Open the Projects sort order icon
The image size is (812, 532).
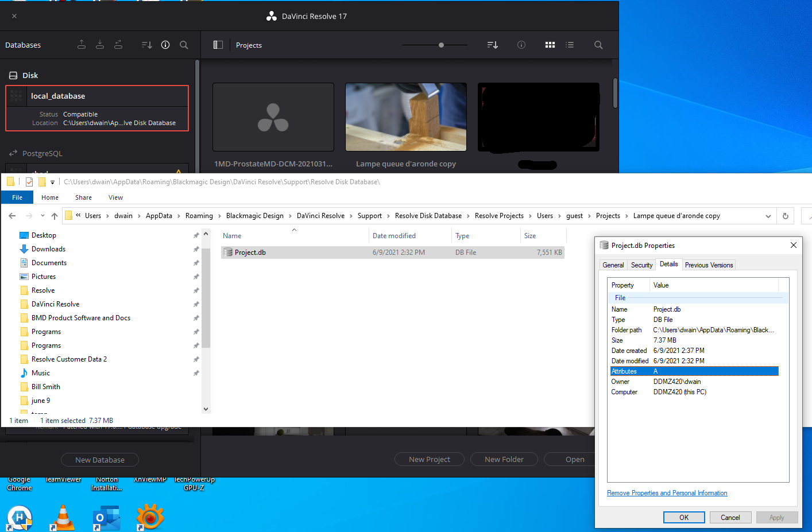493,45
